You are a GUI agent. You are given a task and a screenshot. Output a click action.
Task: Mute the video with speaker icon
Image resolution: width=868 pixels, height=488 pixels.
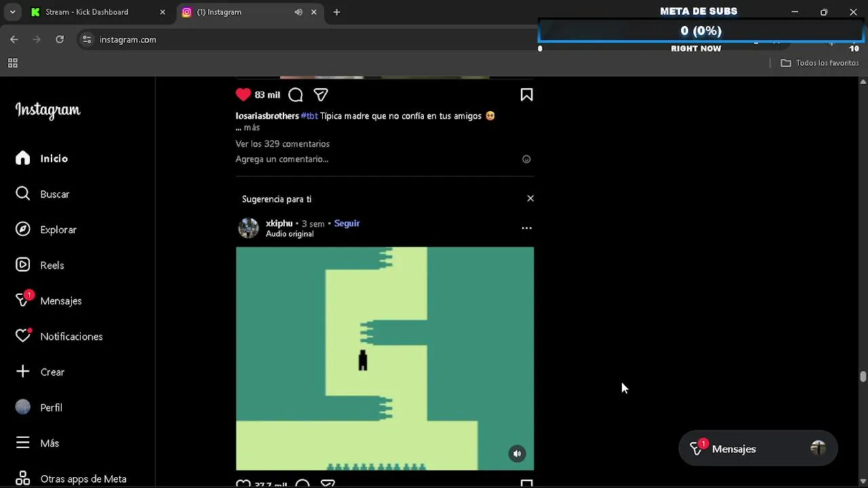pyautogui.click(x=517, y=453)
